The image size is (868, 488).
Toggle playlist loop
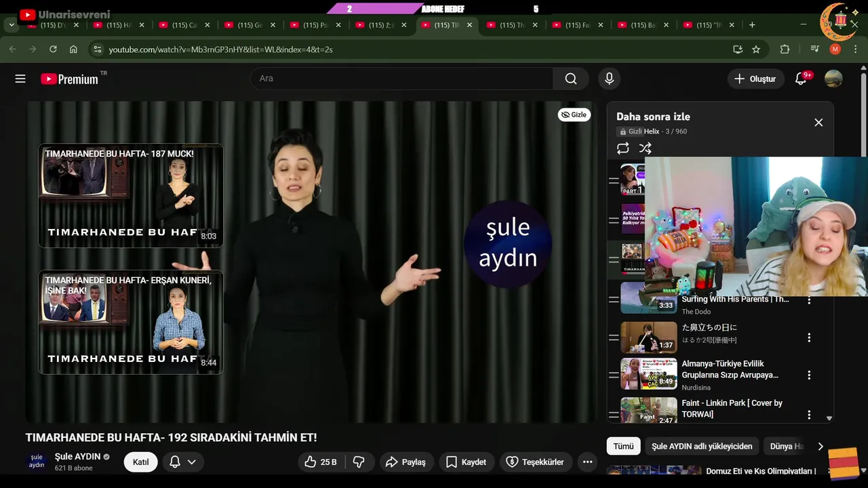[623, 148]
